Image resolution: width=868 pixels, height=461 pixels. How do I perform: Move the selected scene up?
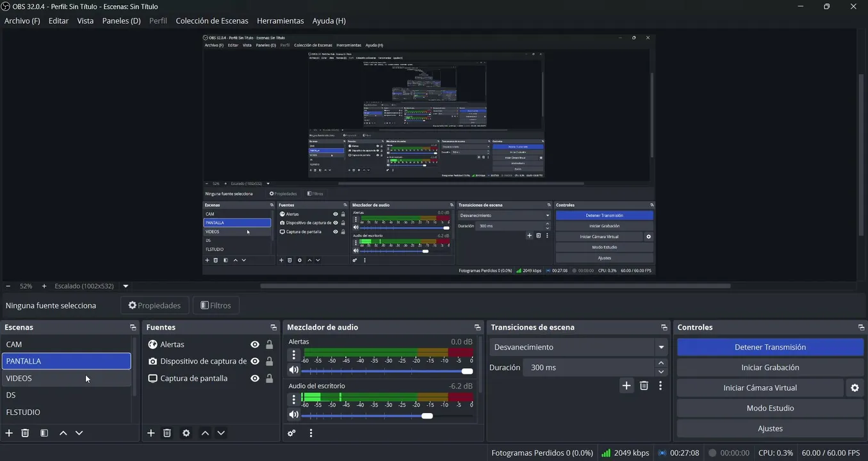click(x=63, y=433)
